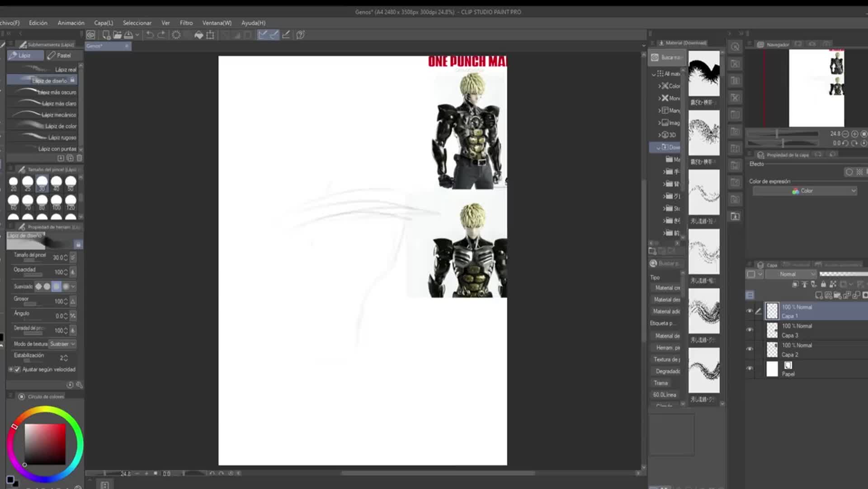
Task: Choose the Lápiz mecánico brush
Action: 42,114
